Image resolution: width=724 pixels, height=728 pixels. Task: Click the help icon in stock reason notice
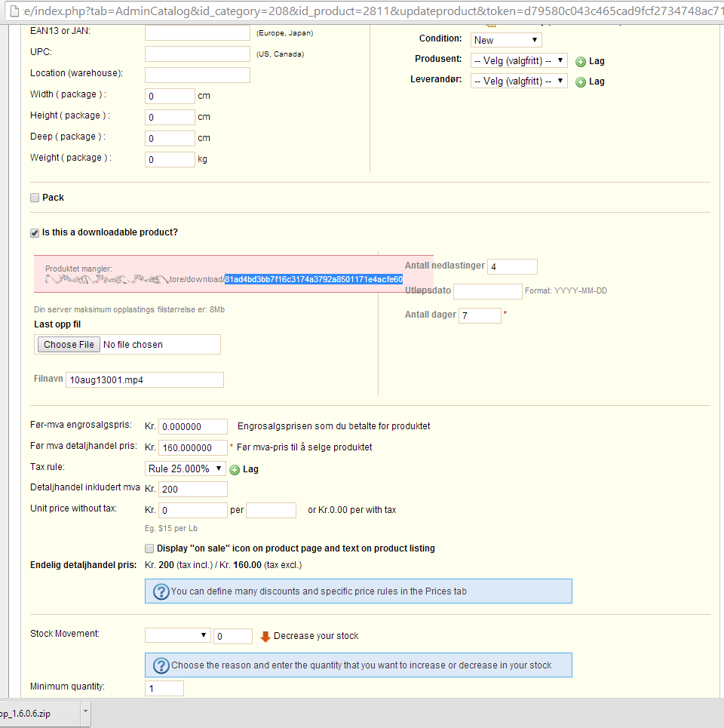tap(161, 666)
